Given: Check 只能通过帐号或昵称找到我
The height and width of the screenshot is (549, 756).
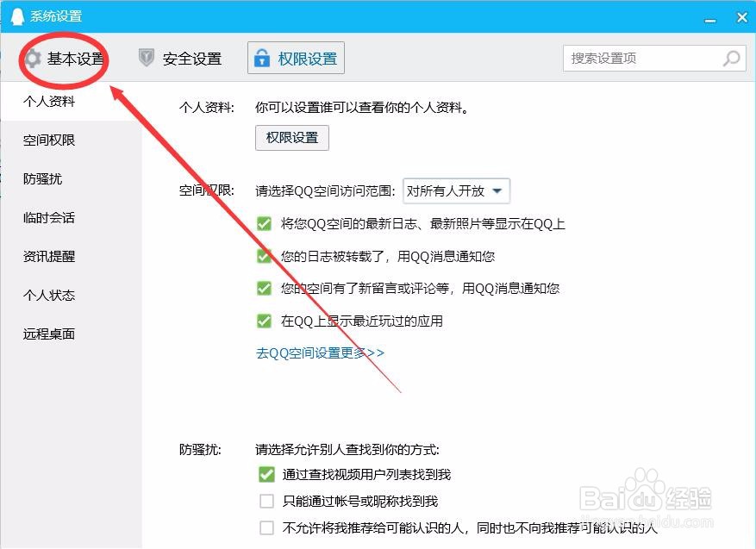Looking at the screenshot, I should [266, 502].
